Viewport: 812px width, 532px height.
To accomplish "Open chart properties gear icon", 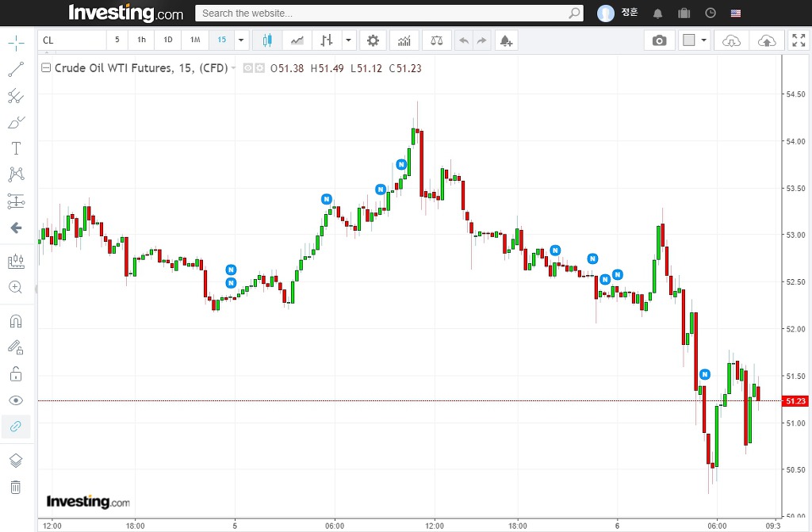I will click(x=373, y=40).
